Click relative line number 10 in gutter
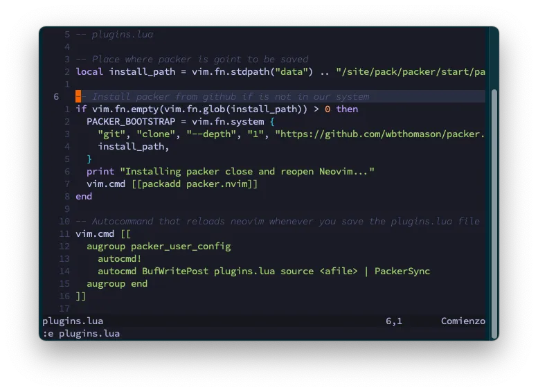538x392 pixels. [64, 222]
